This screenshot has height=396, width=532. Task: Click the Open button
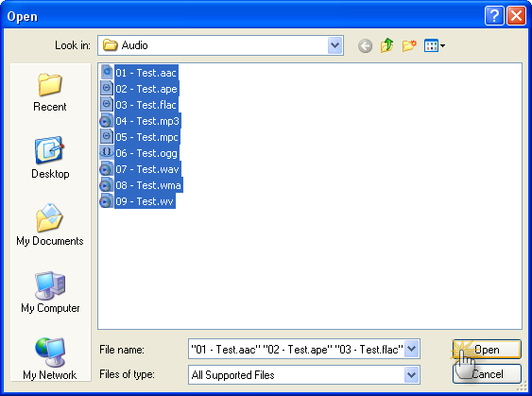(x=487, y=349)
